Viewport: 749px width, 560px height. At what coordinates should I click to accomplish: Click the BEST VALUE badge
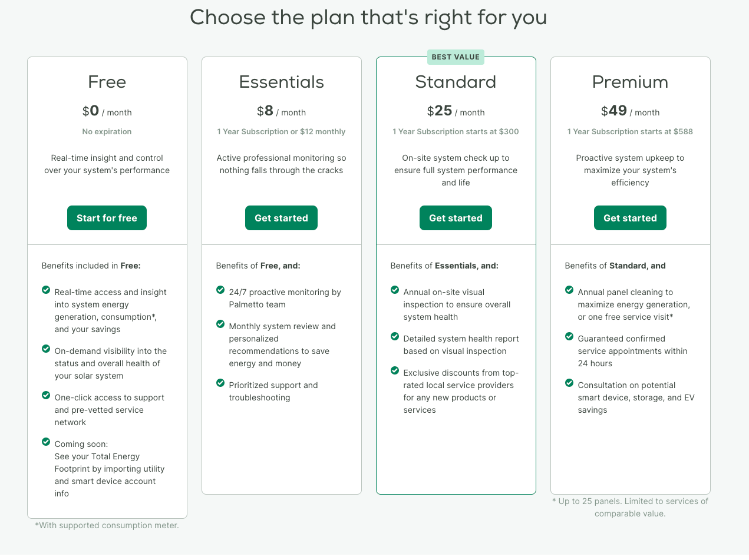click(456, 57)
